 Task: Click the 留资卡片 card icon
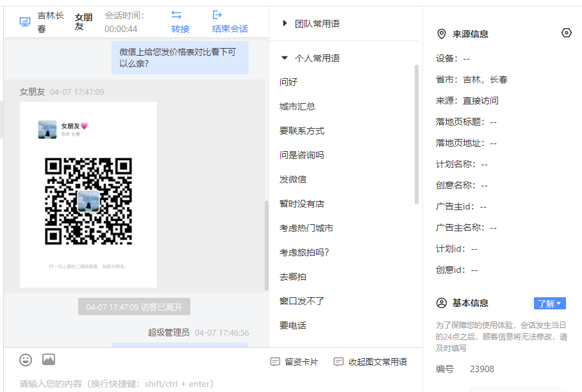275,362
